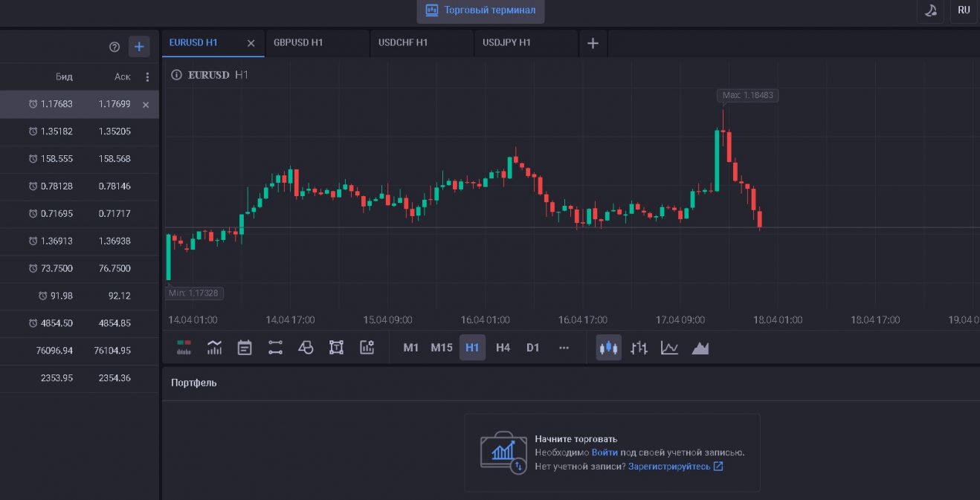The image size is (980, 500).
Task: Expand more timeframes with the ellipsis button
Action: click(564, 347)
